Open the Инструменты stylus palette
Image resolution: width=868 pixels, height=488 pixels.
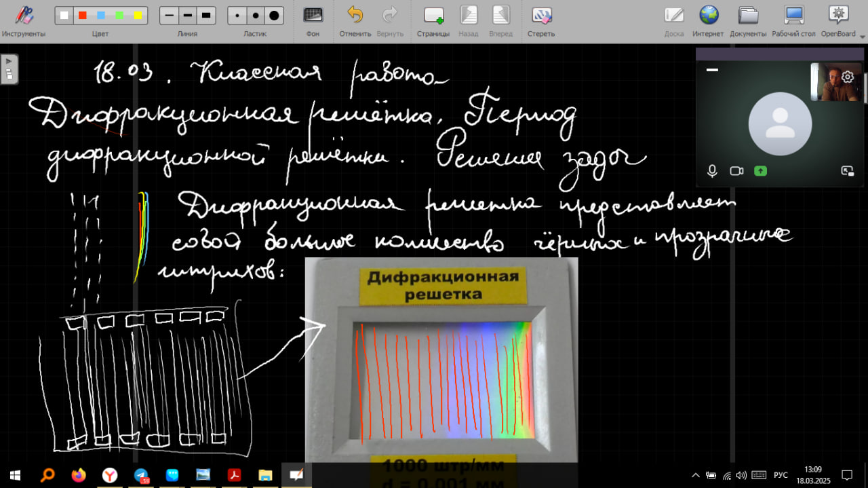pos(24,20)
